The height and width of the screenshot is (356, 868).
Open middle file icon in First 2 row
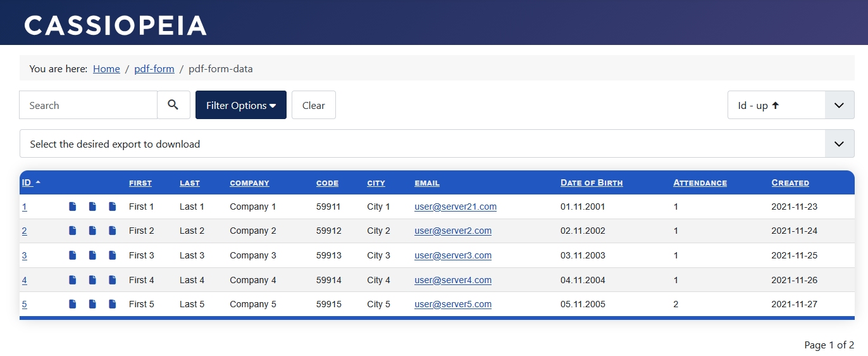tap(92, 231)
